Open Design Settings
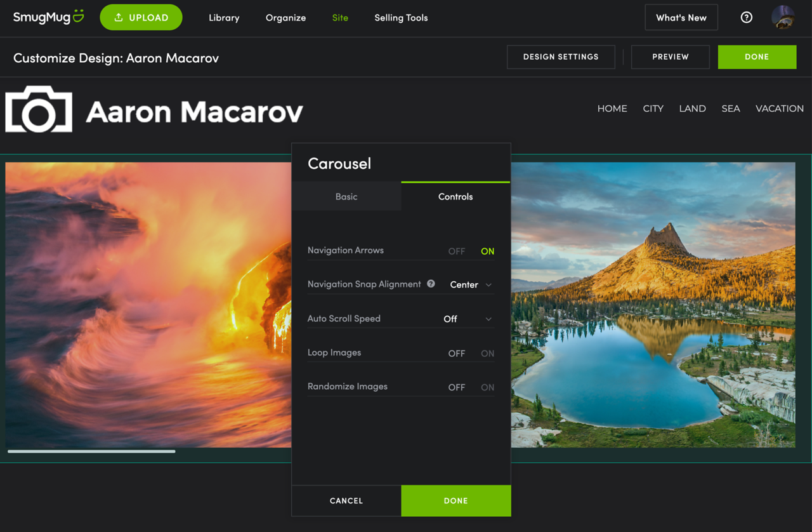The image size is (812, 532). click(561, 57)
